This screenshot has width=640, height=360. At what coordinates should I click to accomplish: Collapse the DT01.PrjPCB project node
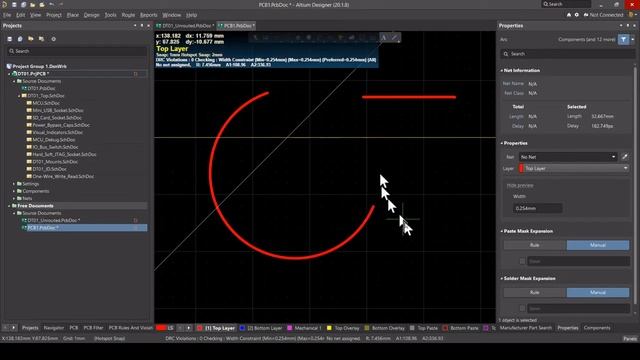(x=9, y=74)
